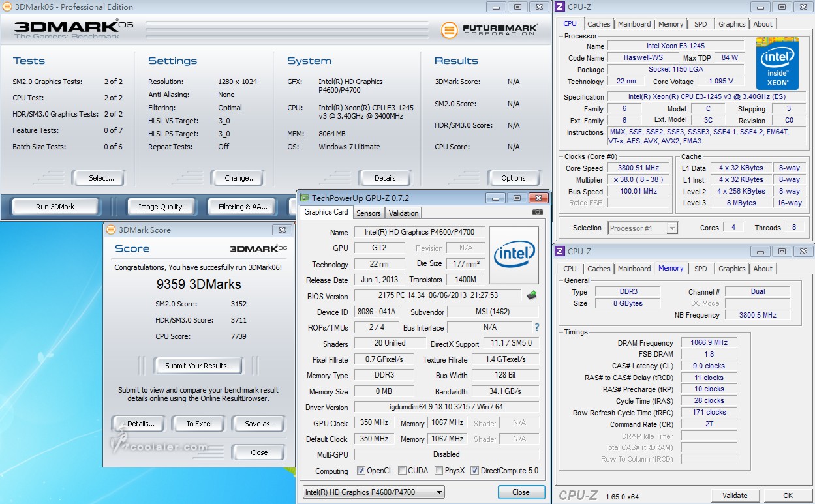Click the Validate button in CPU-Z

click(x=734, y=496)
